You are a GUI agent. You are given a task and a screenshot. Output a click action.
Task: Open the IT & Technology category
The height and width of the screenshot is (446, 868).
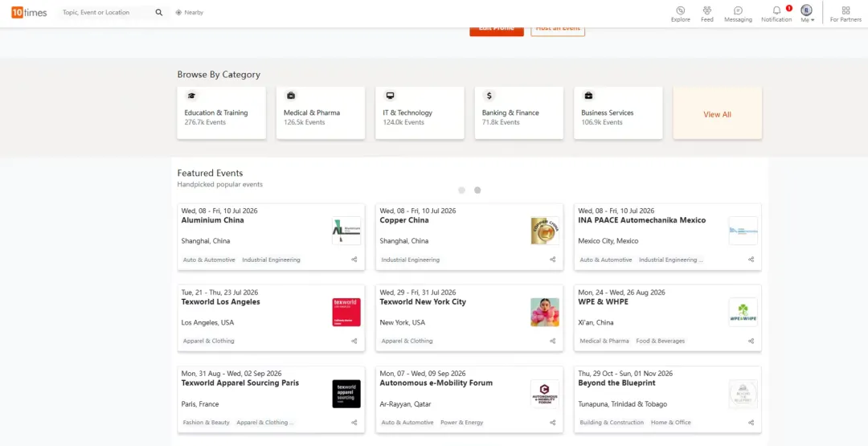(420, 113)
